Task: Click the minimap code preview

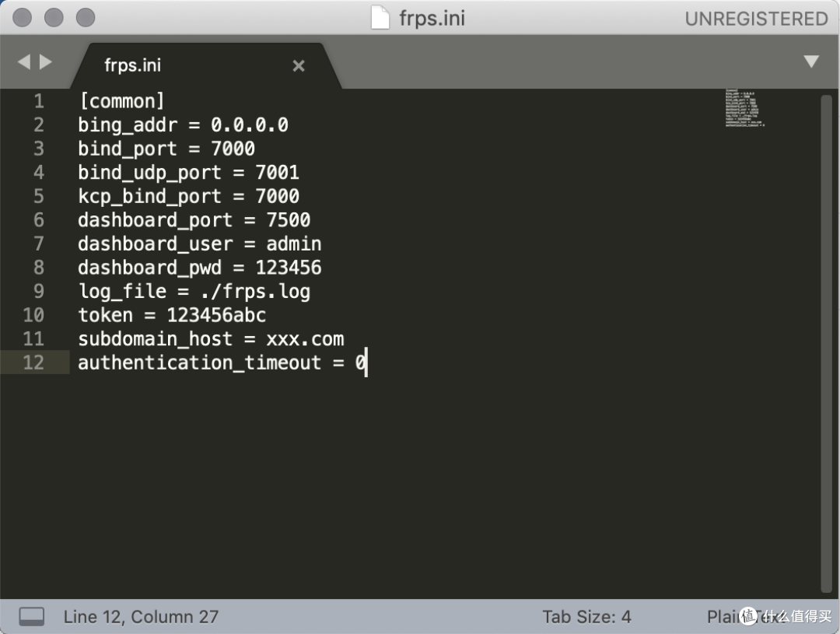Action: pyautogui.click(x=744, y=108)
